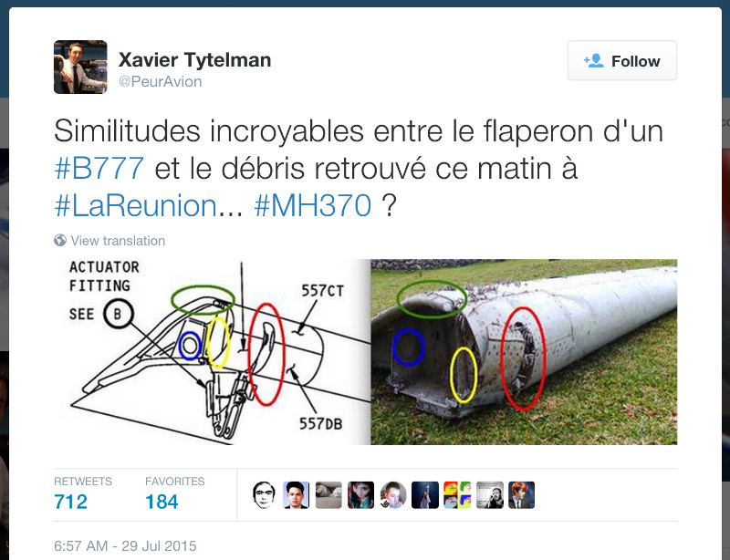Screen dimensions: 730x560
Task: Open the Xavier Tytelman display name link
Action: (194, 59)
